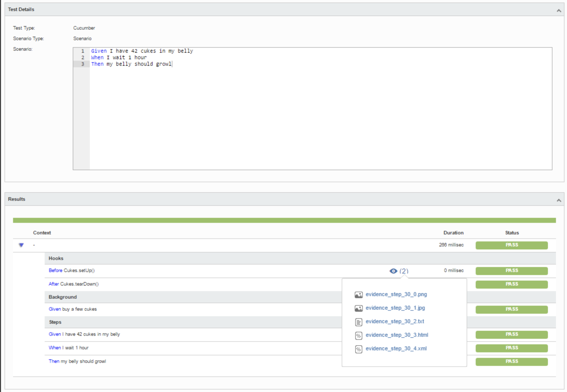This screenshot has height=392, width=567.
Task: Click the 'When I wait 1 hour' editor line
Action: click(119, 57)
